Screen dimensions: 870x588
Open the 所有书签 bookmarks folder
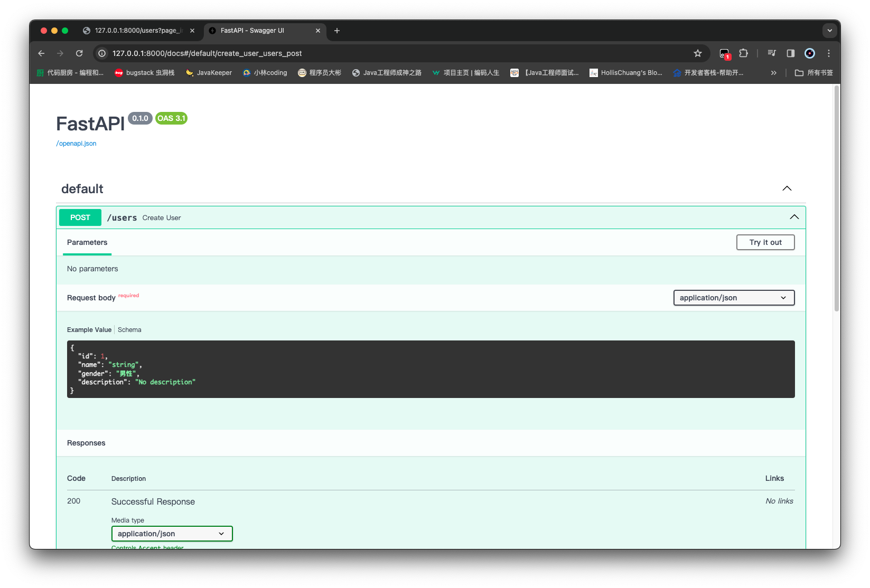click(814, 73)
